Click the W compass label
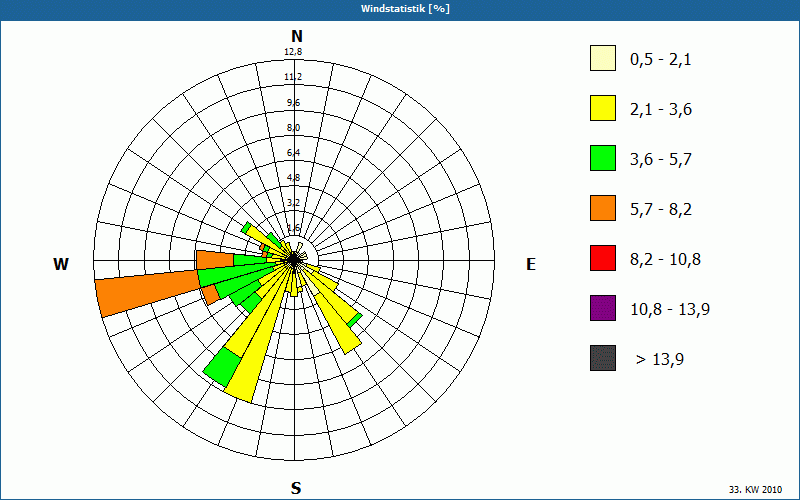 (x=61, y=264)
